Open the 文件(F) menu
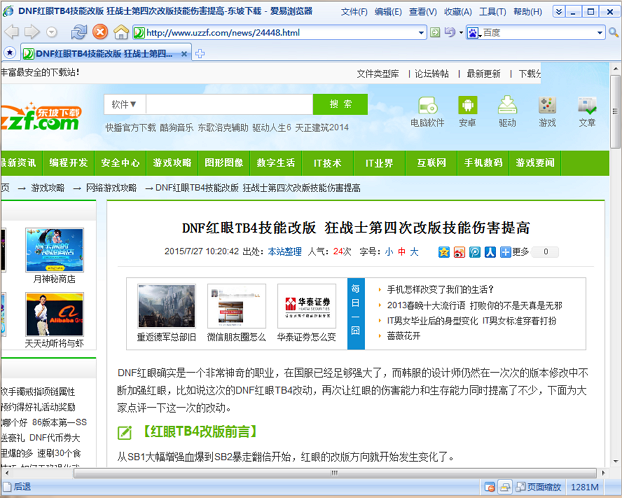 (x=354, y=12)
